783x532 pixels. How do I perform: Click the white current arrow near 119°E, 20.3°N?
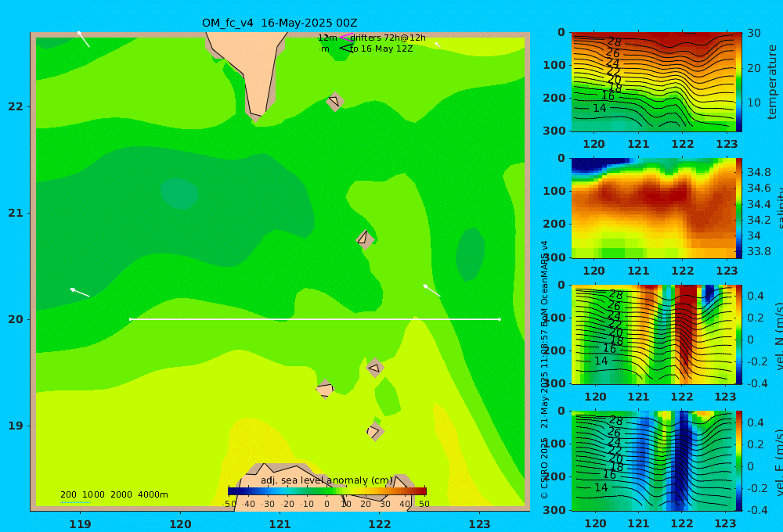pyautogui.click(x=79, y=293)
